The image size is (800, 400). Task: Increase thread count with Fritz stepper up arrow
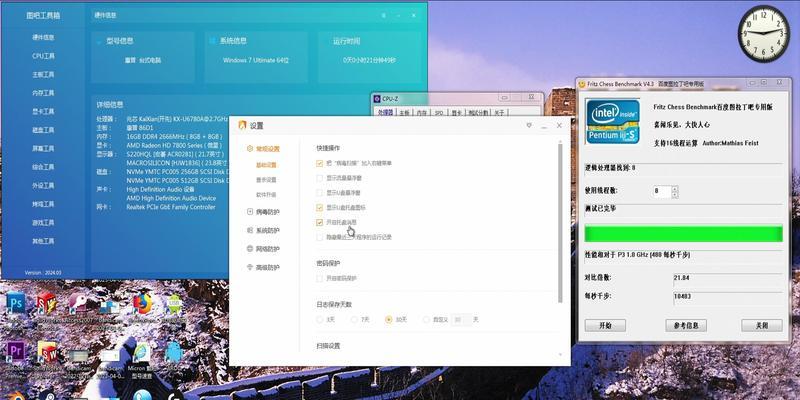pos(675,189)
